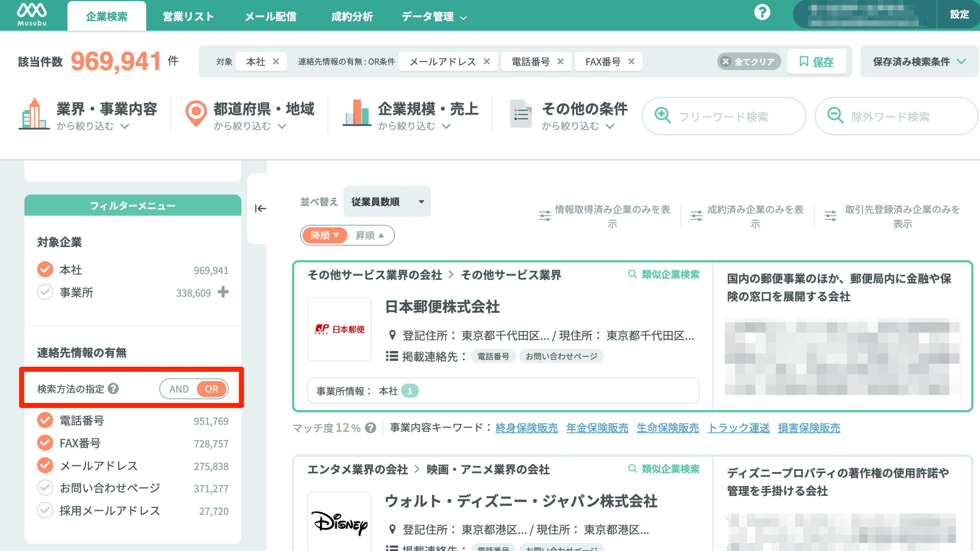This screenshot has height=551, width=980.
Task: Click the 除外ワード検索 input field
Action: point(896,116)
